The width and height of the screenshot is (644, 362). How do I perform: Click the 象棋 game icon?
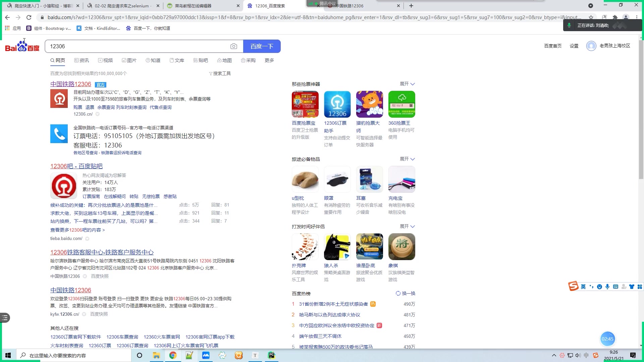click(x=402, y=247)
